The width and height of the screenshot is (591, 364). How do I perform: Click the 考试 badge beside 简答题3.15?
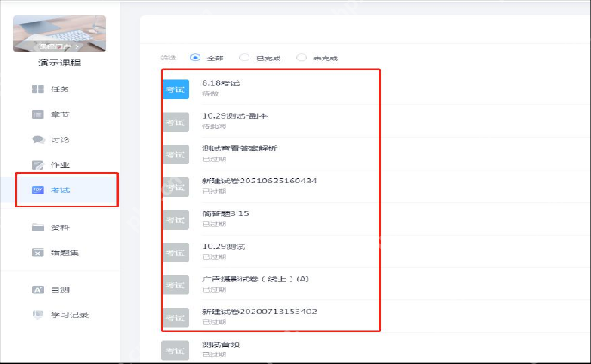175,220
